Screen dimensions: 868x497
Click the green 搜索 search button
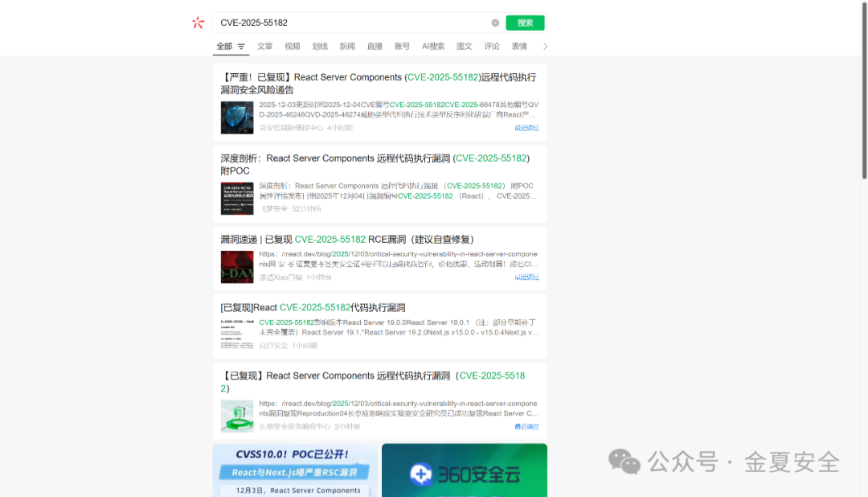click(525, 23)
